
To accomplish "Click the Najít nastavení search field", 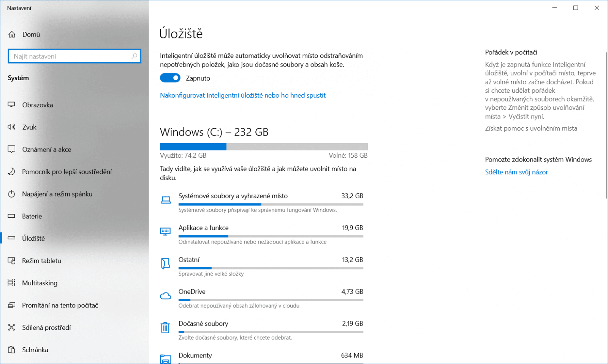I will tap(70, 56).
